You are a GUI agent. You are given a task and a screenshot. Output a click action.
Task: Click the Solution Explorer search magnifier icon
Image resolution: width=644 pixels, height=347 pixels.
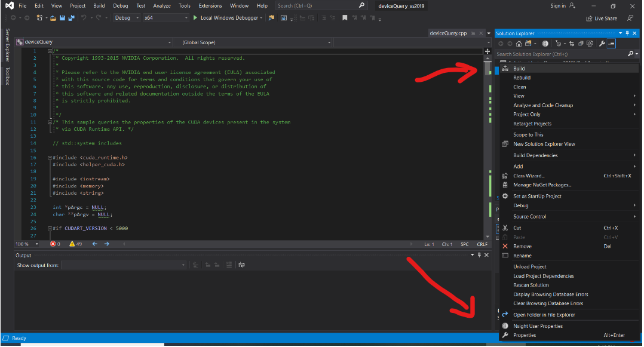[x=630, y=54]
